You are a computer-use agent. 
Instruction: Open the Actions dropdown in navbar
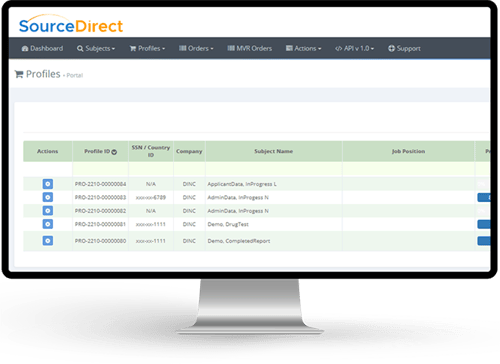(304, 48)
